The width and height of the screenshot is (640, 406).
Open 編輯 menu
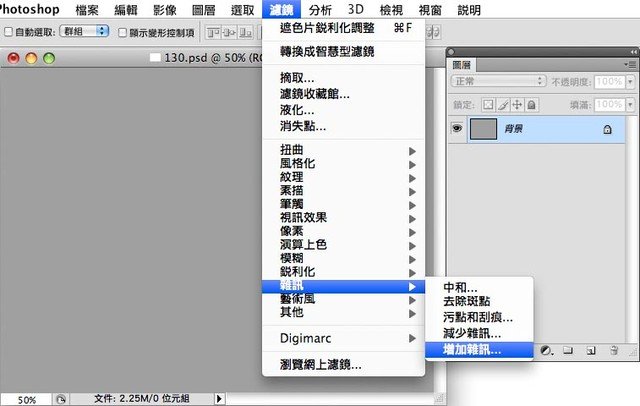(x=126, y=9)
